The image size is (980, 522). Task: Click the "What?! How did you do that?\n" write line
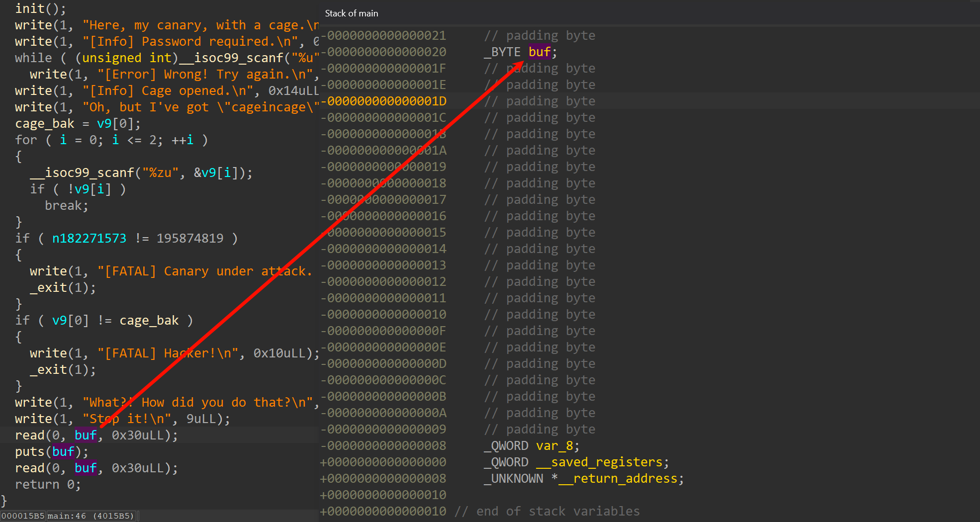167,402
